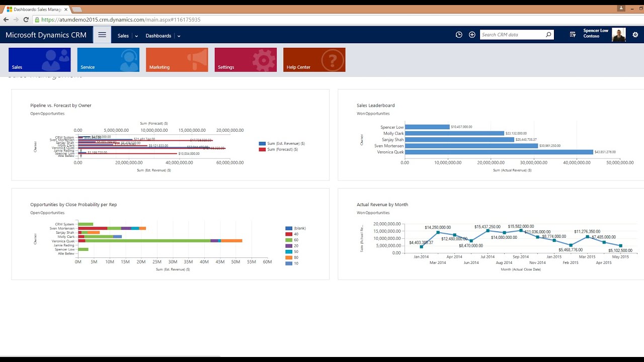Click the legend swatch labeled 10

click(289, 263)
